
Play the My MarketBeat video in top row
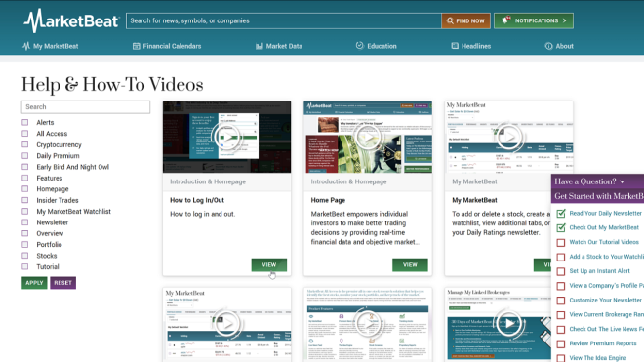(509, 137)
